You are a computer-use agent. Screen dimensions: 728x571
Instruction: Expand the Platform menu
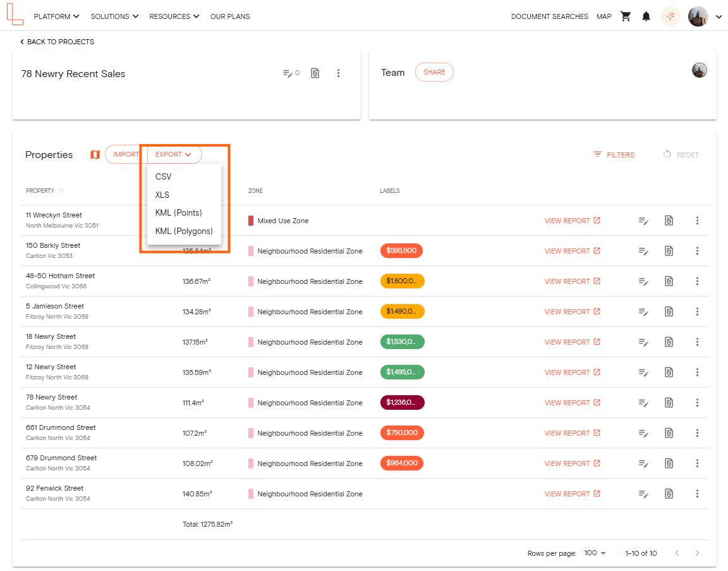click(x=56, y=16)
